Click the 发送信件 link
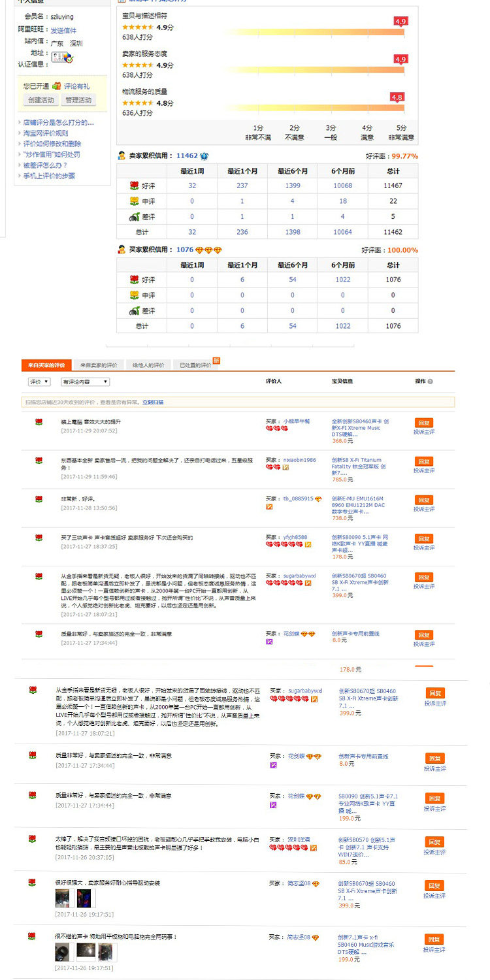Viewport: 490px width, 980px height. 63,31
